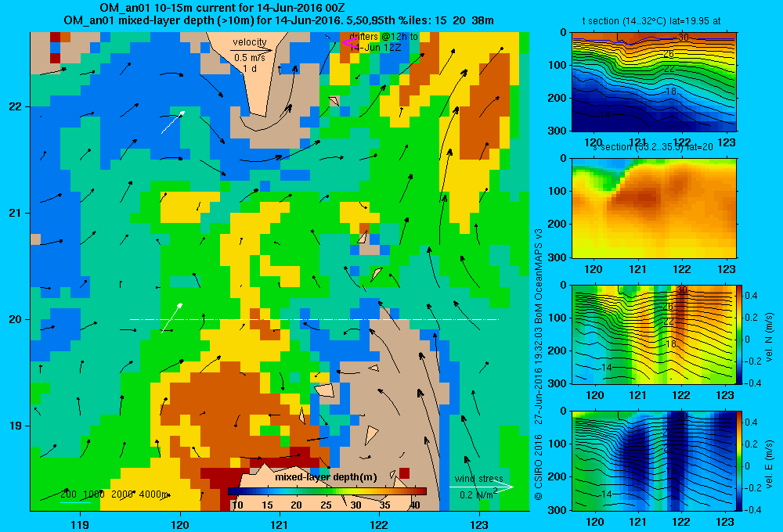Image resolution: width=783 pixels, height=532 pixels.
Task: Click '35' on the mixed-layer depth colorbar
Action: point(384,505)
